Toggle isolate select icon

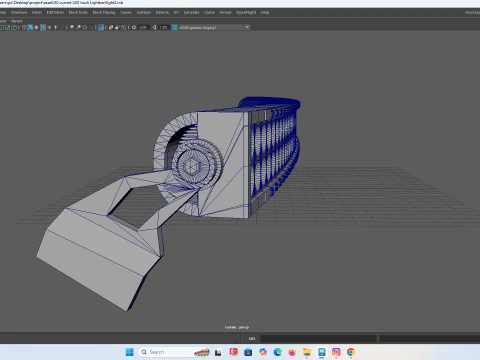101,27
